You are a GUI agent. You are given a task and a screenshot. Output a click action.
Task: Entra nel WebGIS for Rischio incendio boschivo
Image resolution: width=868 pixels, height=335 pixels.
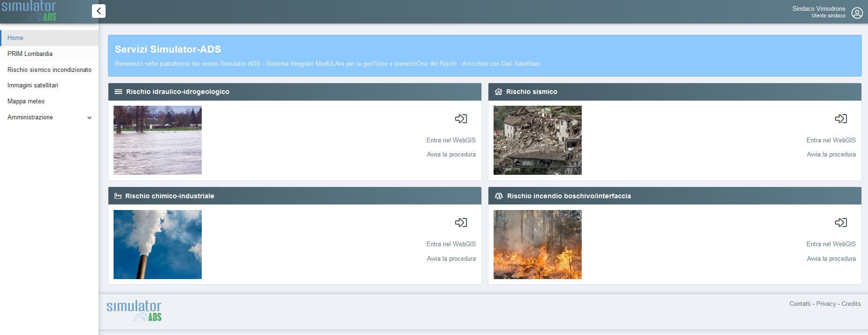(831, 244)
